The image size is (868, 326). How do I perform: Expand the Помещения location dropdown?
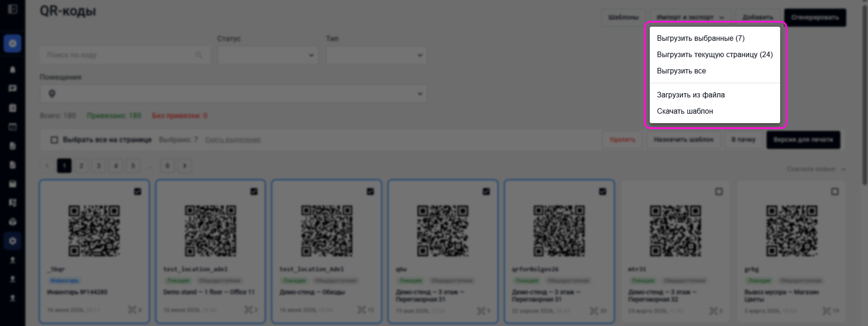point(233,94)
